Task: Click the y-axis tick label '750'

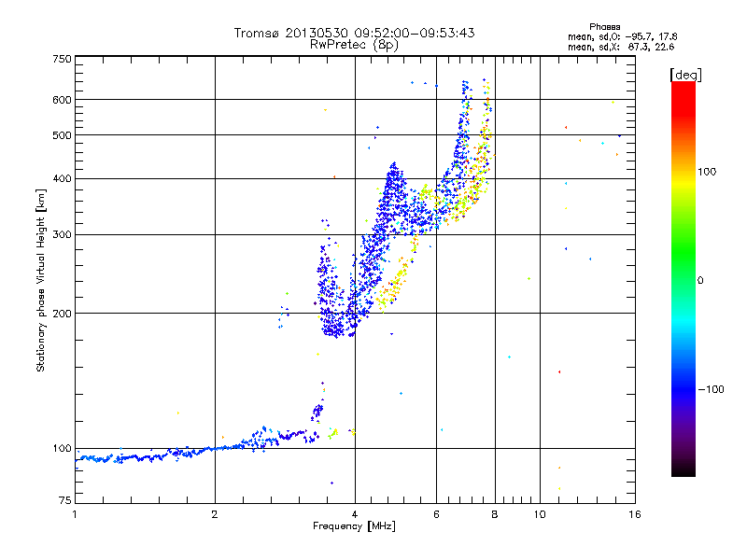Action: pos(62,60)
